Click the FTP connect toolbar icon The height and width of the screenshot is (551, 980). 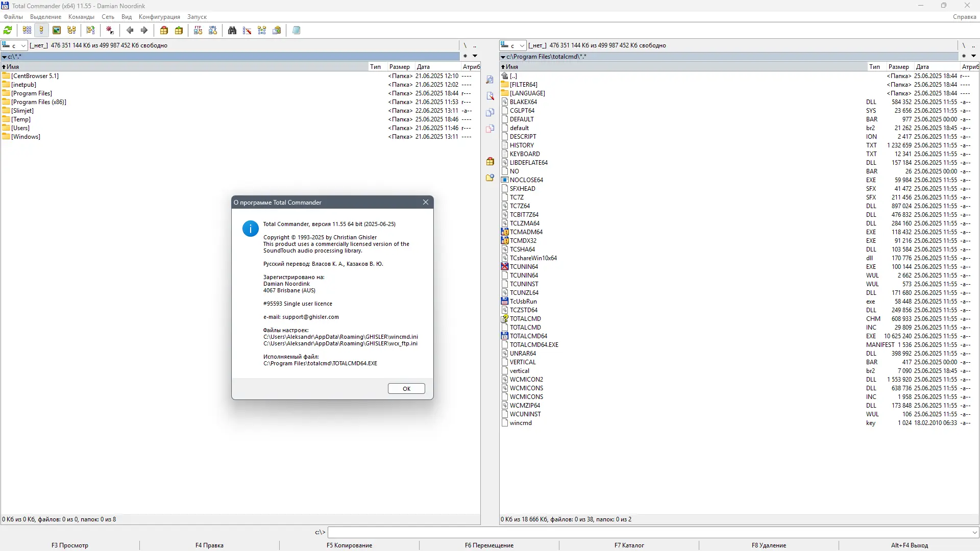[x=198, y=31]
